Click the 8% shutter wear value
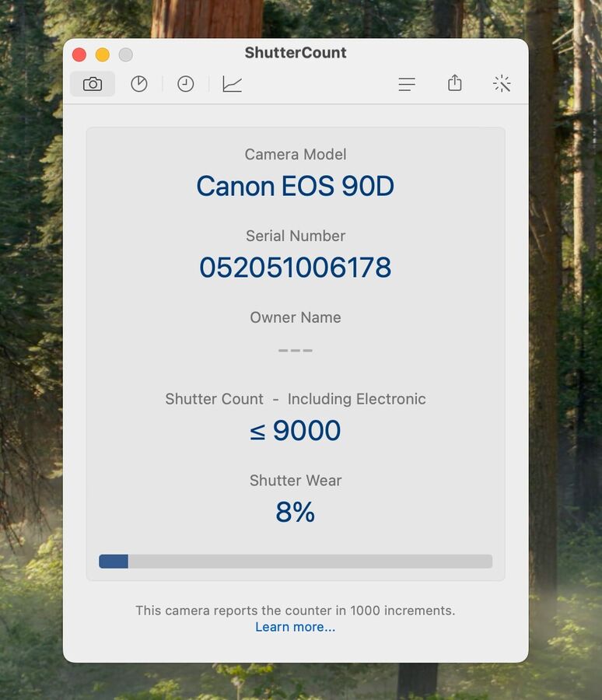This screenshot has width=602, height=700. (x=296, y=513)
